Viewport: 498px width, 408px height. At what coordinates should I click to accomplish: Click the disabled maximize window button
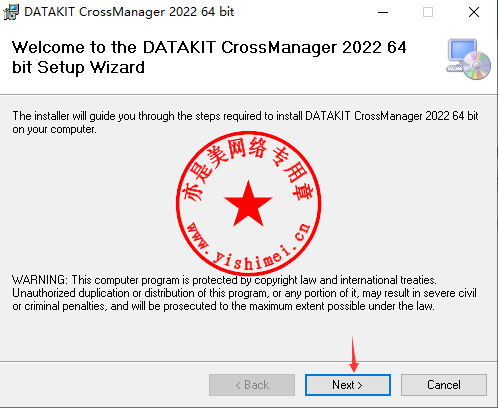(428, 12)
